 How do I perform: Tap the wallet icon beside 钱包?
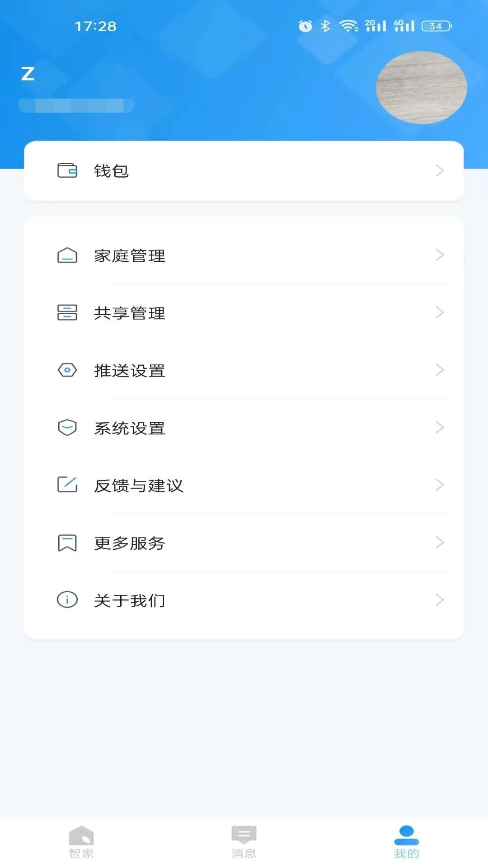[67, 170]
